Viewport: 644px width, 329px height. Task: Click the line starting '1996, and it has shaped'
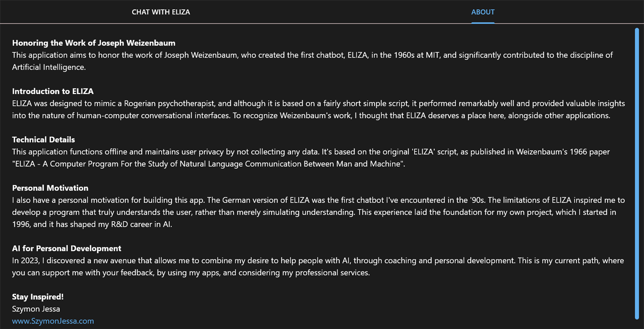tap(92, 224)
